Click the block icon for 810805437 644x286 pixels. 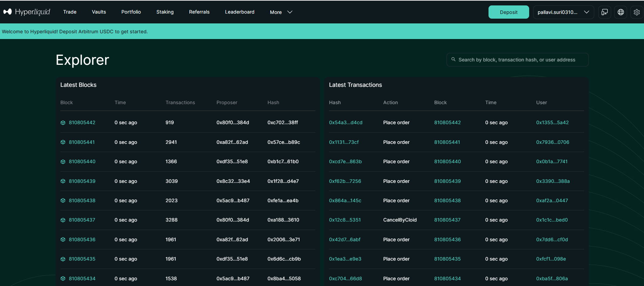pyautogui.click(x=63, y=220)
